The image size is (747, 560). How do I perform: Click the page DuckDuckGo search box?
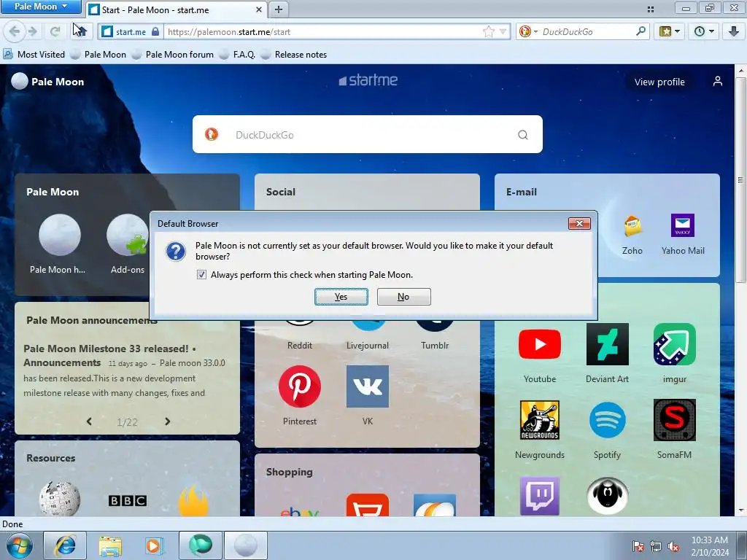(367, 135)
